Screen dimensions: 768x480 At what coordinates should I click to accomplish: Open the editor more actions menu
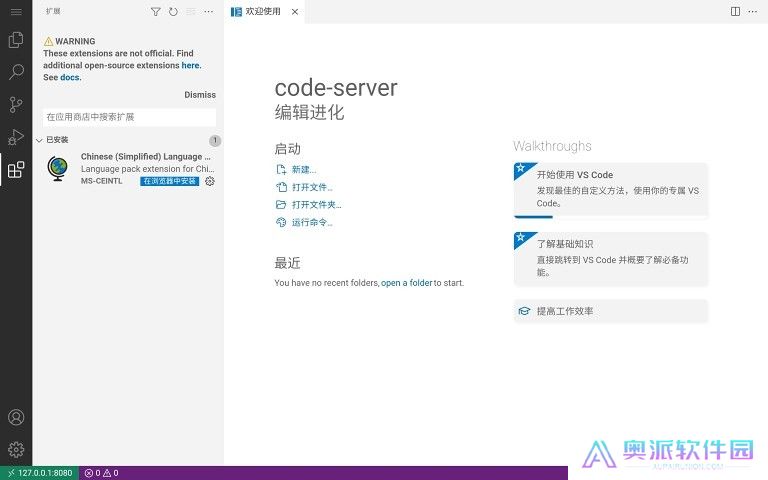pos(753,11)
